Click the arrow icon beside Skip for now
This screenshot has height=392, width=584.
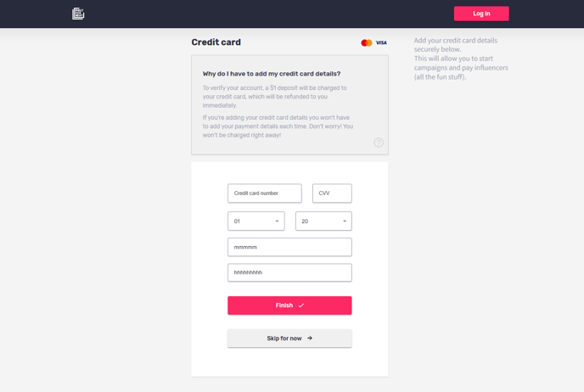pyautogui.click(x=310, y=338)
